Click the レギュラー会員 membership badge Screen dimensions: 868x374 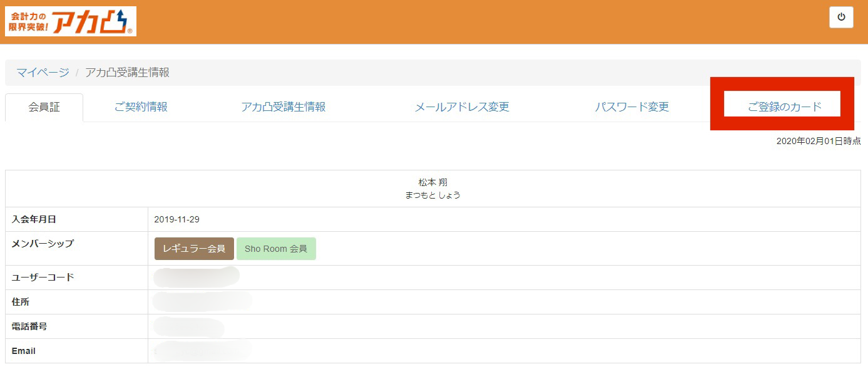pyautogui.click(x=194, y=248)
